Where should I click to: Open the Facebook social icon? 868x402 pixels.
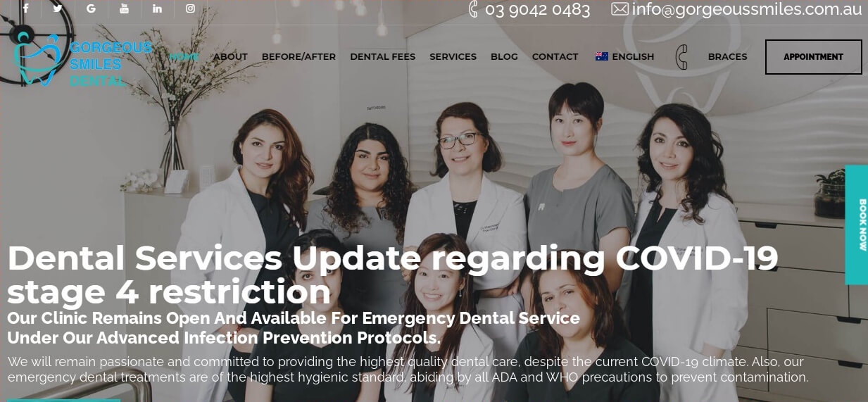click(x=26, y=8)
